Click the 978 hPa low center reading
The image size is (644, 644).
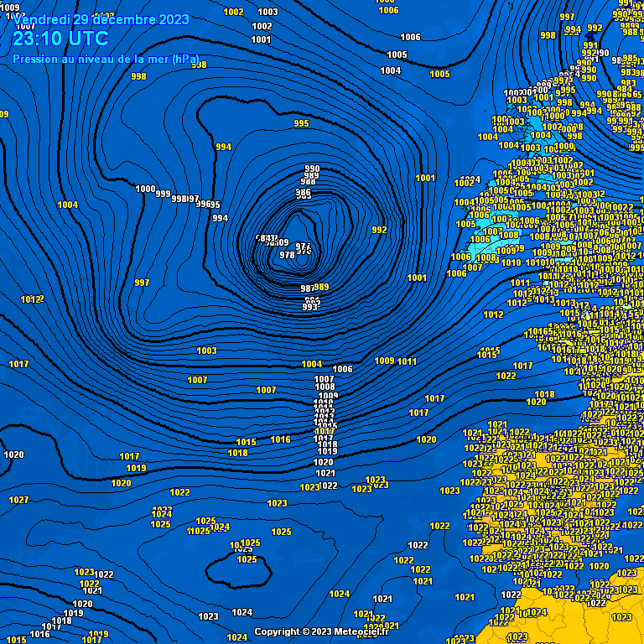click(287, 255)
